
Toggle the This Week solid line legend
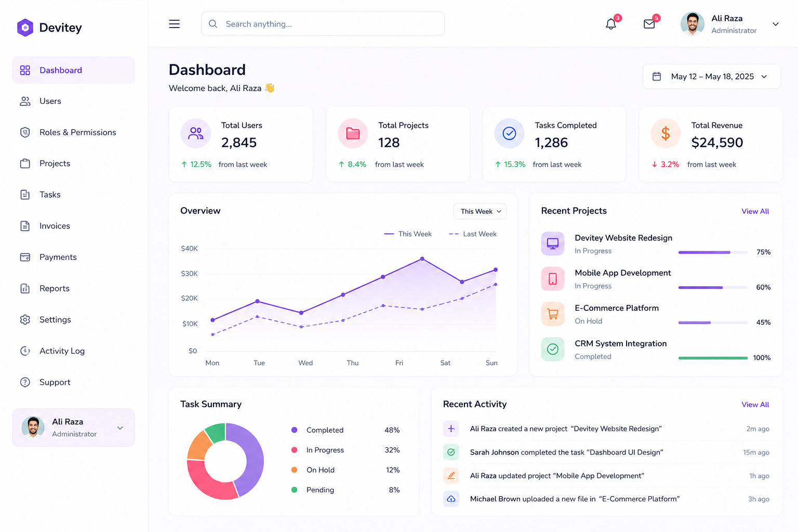coord(408,234)
